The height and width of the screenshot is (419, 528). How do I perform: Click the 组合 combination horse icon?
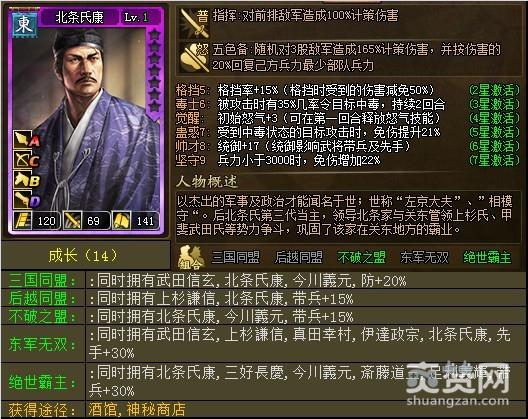[x=190, y=258]
